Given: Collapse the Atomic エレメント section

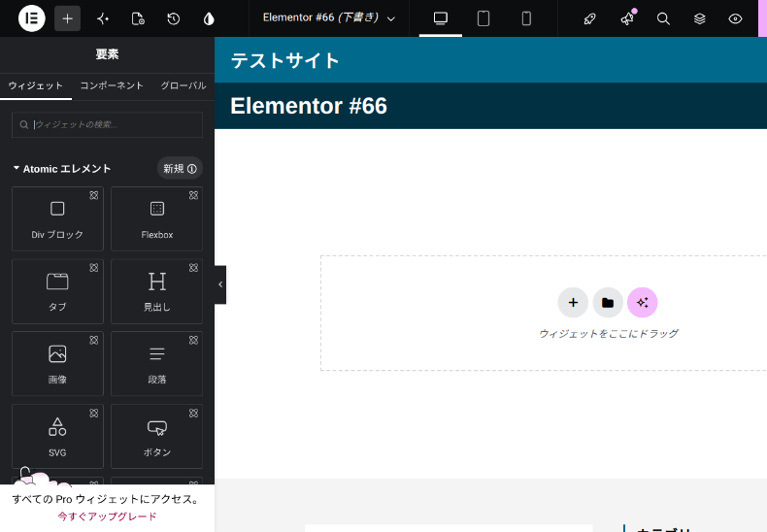Looking at the screenshot, I should pyautogui.click(x=62, y=169).
